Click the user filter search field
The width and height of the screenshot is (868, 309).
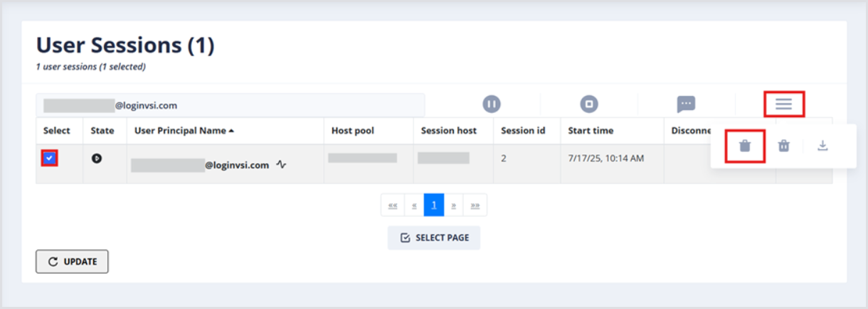230,105
